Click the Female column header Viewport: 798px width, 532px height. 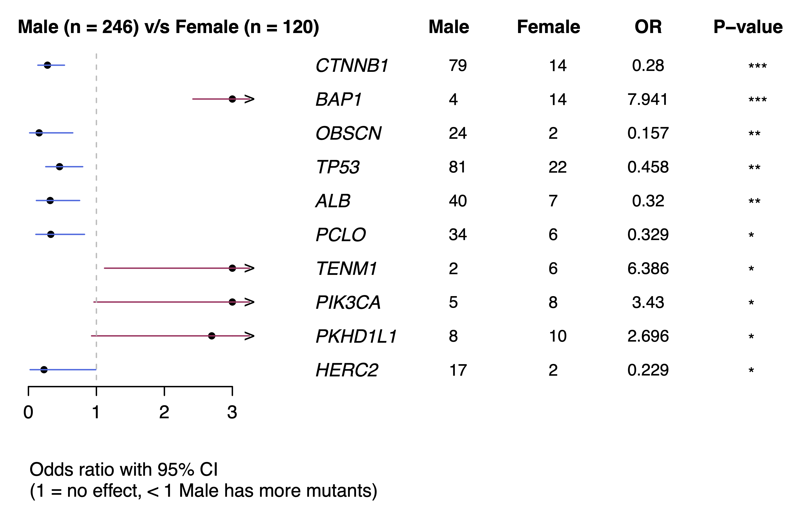[548, 27]
